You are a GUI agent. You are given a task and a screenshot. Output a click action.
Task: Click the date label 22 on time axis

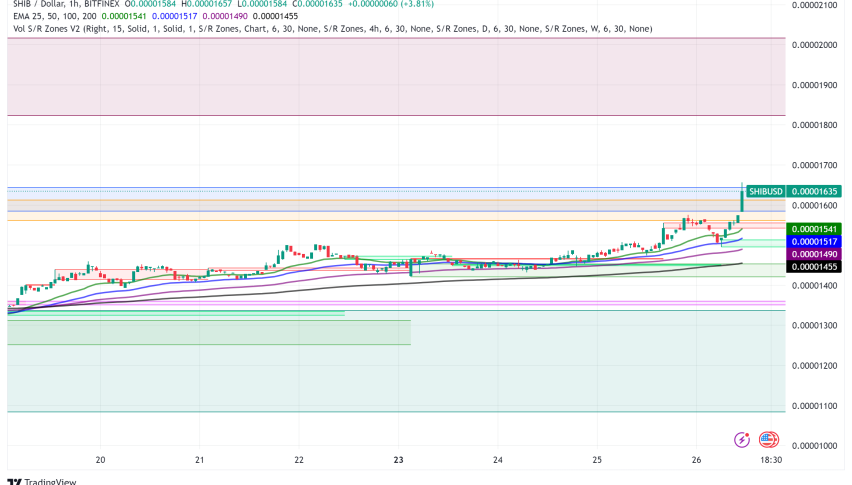tap(299, 460)
